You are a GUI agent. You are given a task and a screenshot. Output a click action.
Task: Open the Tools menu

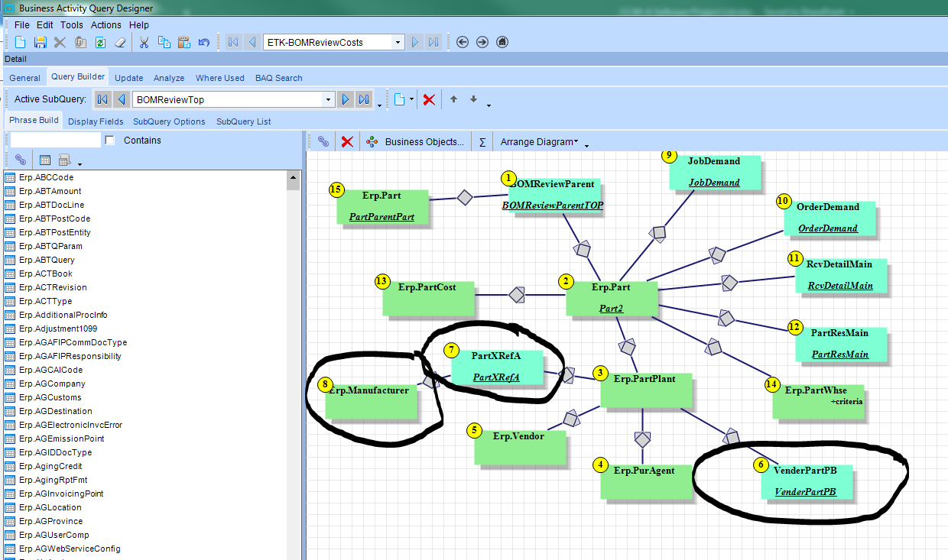tap(72, 25)
